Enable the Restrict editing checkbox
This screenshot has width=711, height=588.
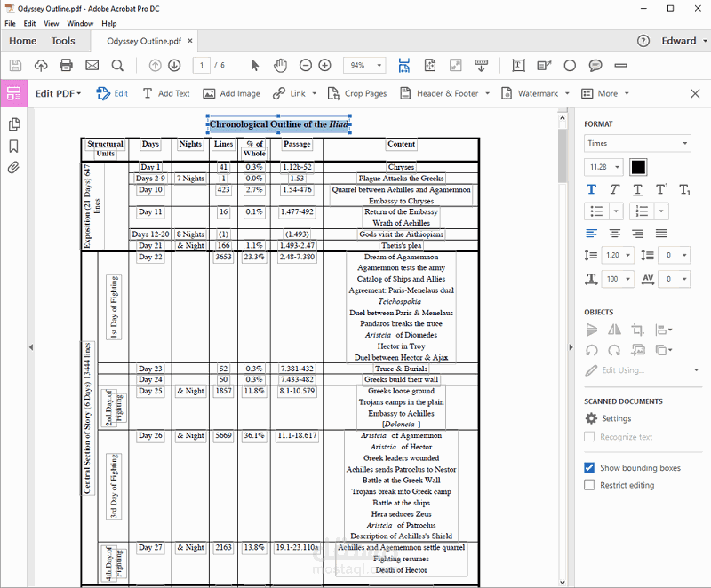(589, 486)
